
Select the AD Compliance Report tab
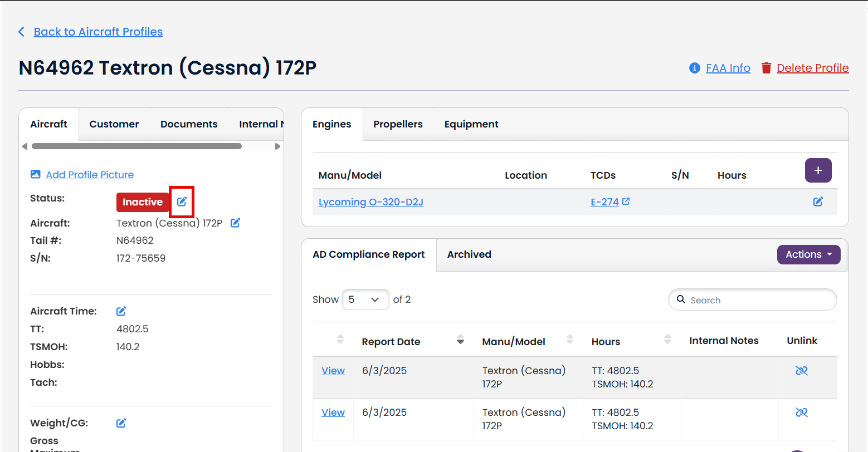click(369, 254)
